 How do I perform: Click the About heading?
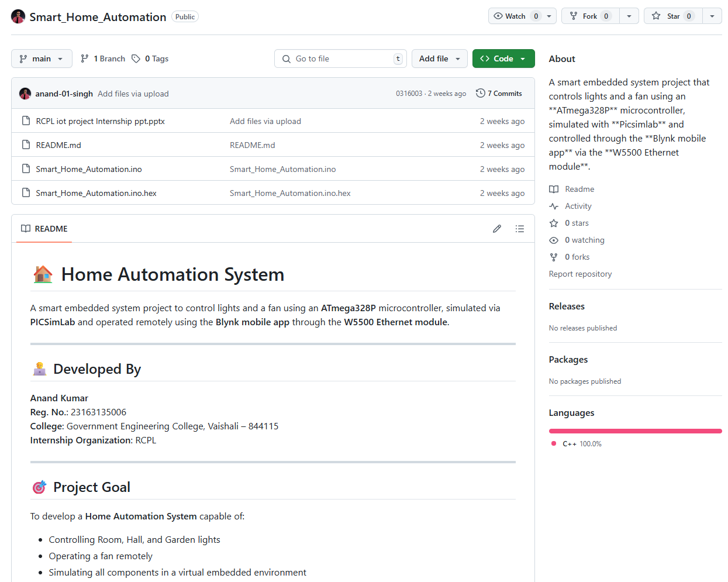562,58
